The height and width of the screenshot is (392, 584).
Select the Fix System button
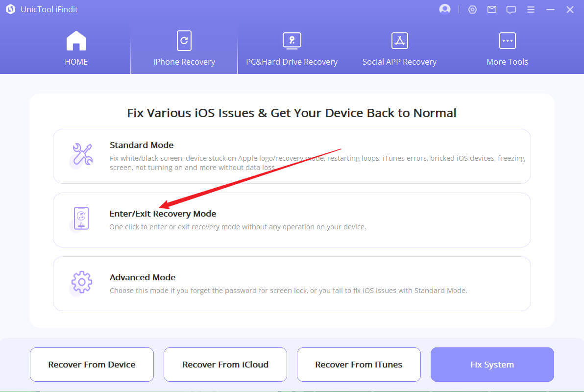tap(492, 365)
